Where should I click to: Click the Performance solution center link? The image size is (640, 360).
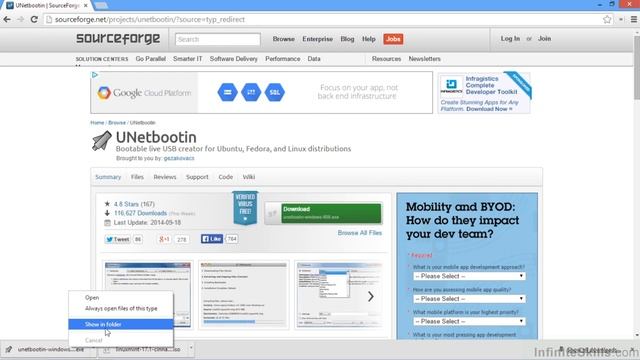282,59
